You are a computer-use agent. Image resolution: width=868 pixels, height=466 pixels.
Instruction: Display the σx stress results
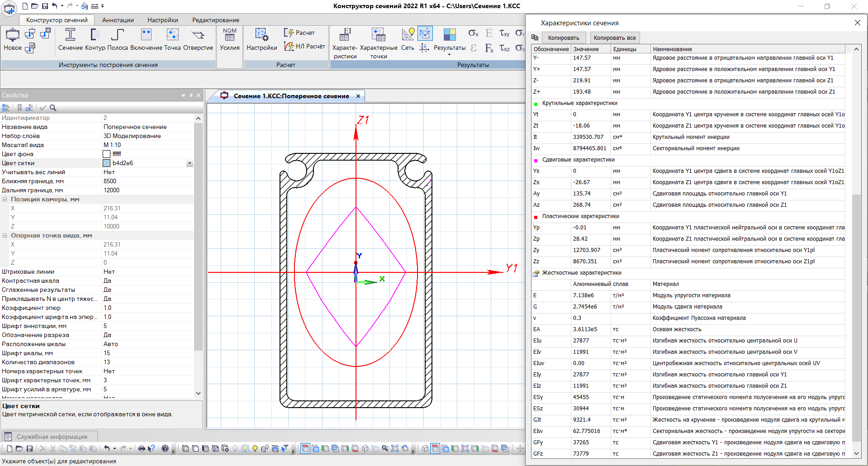click(473, 33)
